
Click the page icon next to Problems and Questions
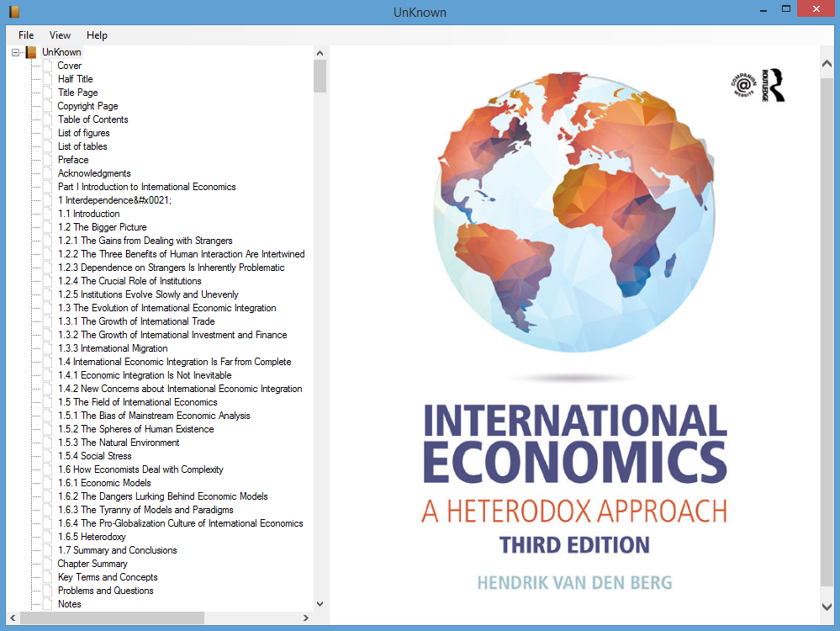(48, 591)
